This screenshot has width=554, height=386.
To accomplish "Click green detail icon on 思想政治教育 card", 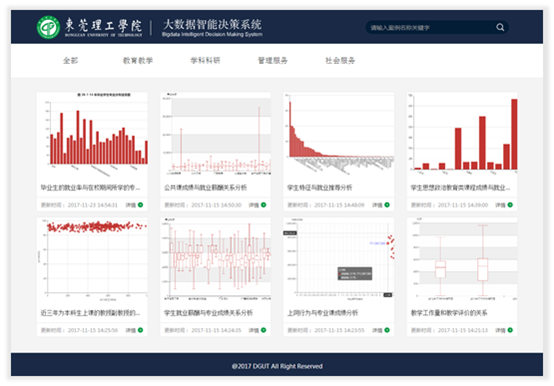I will click(510, 205).
